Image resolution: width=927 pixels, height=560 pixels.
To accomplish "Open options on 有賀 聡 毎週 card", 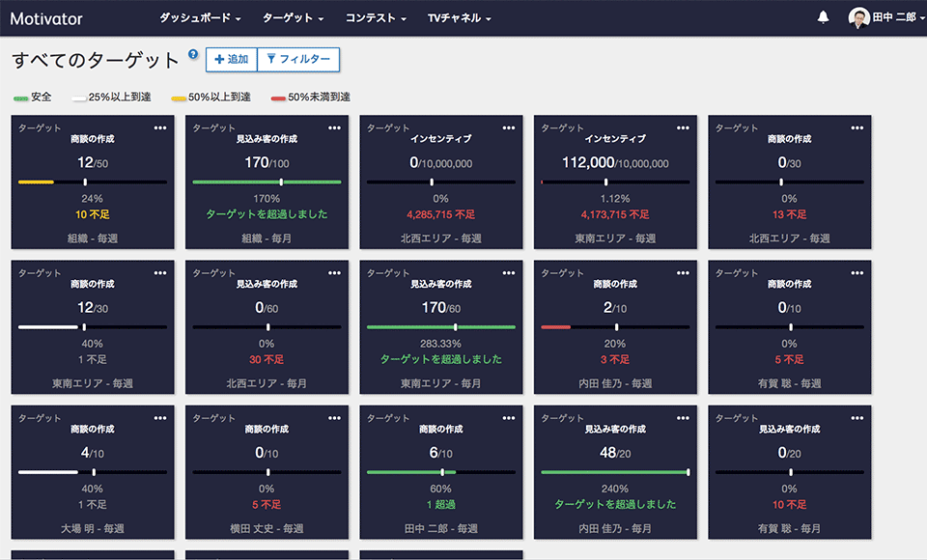I will [x=857, y=272].
